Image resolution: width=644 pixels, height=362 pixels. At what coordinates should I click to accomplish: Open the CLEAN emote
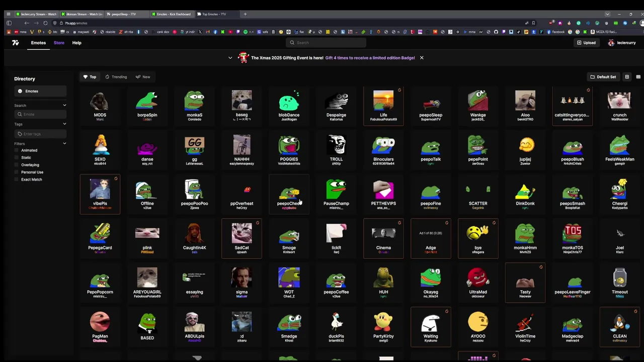620,327
